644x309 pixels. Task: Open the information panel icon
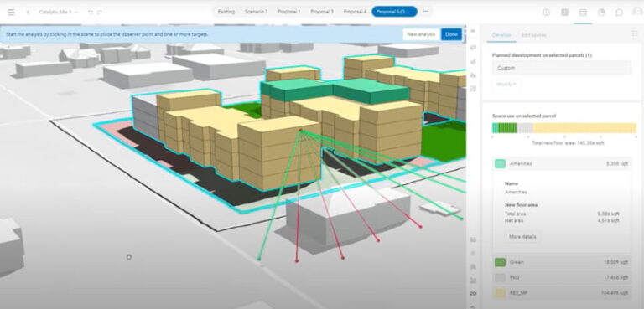546,13
